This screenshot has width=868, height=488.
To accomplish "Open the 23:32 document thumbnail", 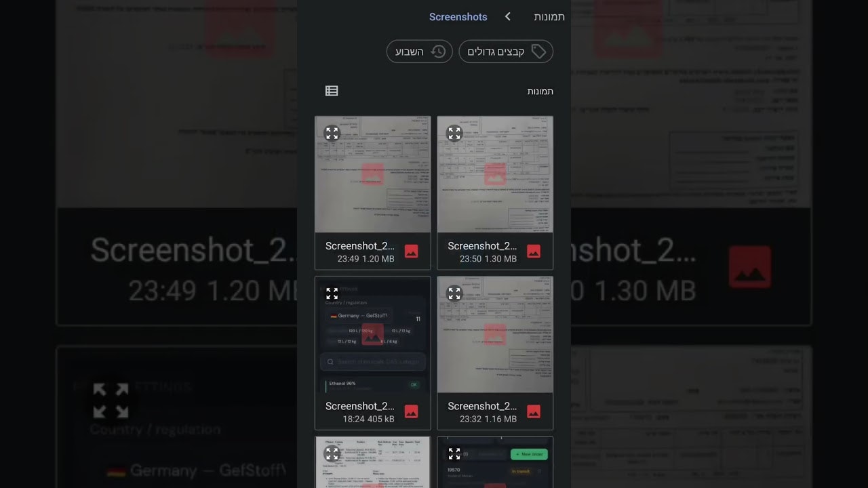I will (495, 335).
